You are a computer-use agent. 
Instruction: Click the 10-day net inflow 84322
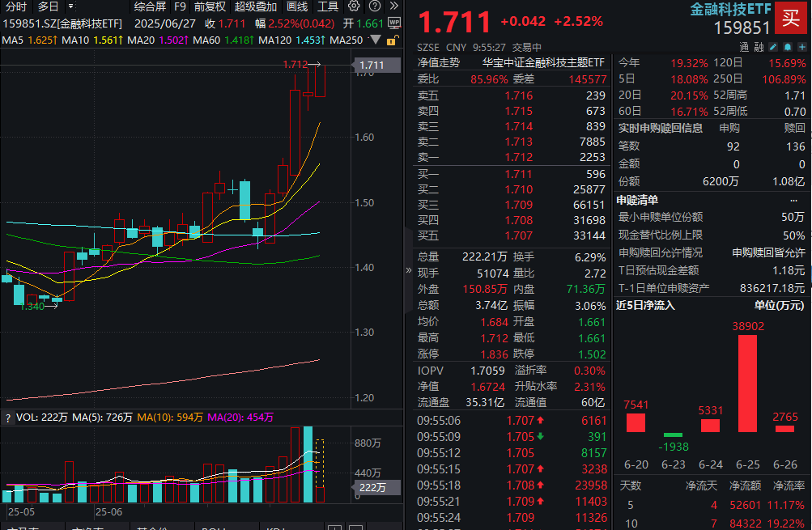(745, 524)
